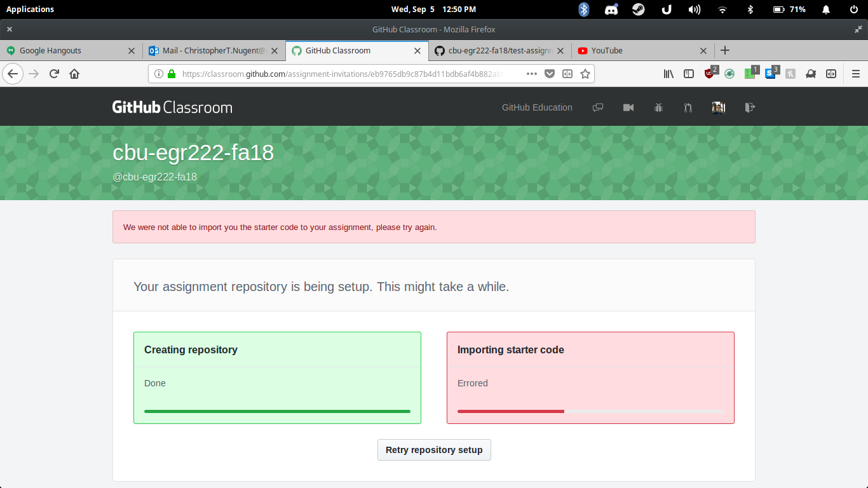
Task: Open the Firefox hamburger menu
Action: (856, 74)
